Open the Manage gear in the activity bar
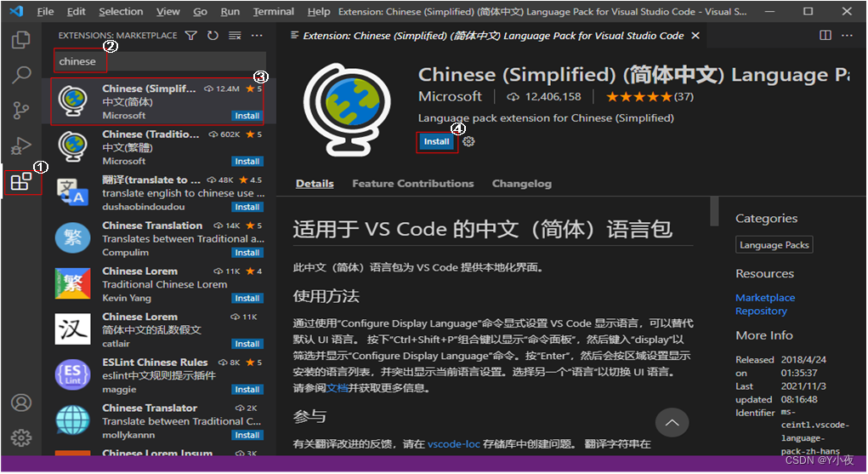Screen dimensions: 868x474 coord(21,438)
